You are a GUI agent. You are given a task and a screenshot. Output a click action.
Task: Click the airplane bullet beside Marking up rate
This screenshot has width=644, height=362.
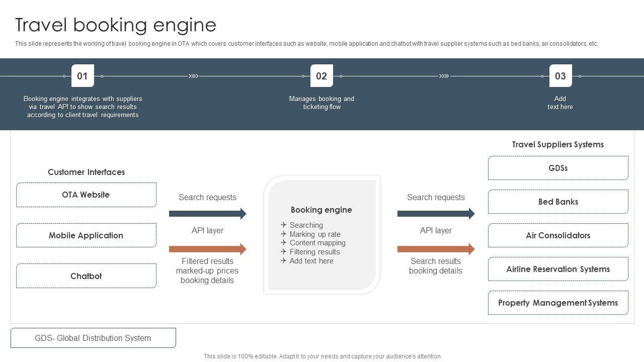tap(284, 234)
